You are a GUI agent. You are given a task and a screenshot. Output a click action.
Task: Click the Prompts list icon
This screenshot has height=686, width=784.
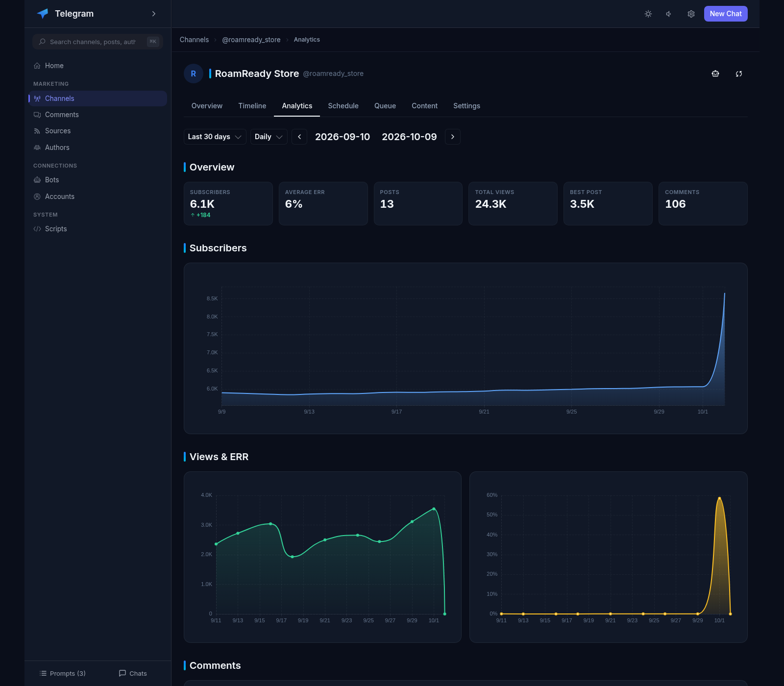click(x=43, y=673)
